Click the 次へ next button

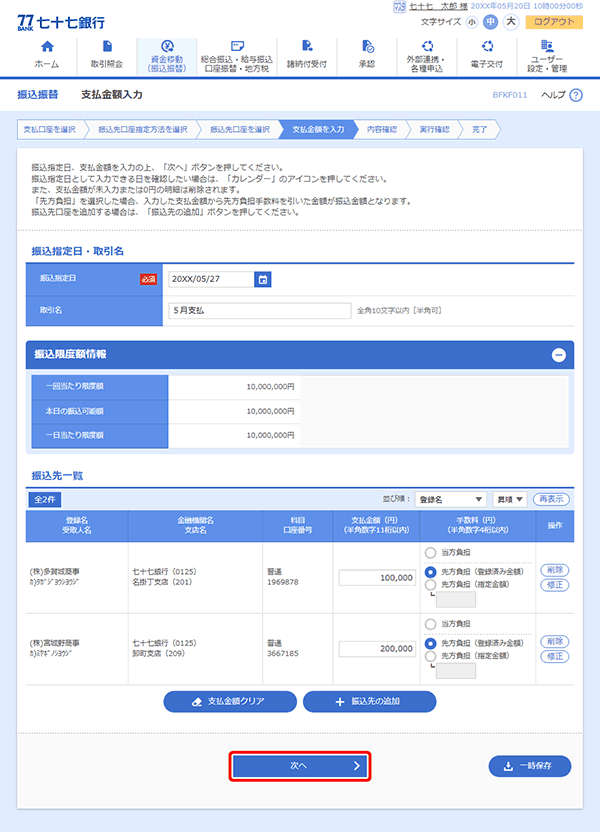point(300,765)
